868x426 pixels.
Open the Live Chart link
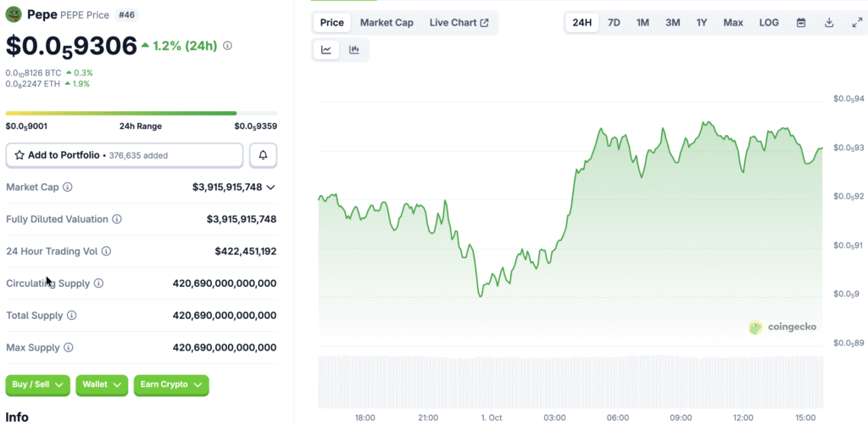tap(459, 23)
